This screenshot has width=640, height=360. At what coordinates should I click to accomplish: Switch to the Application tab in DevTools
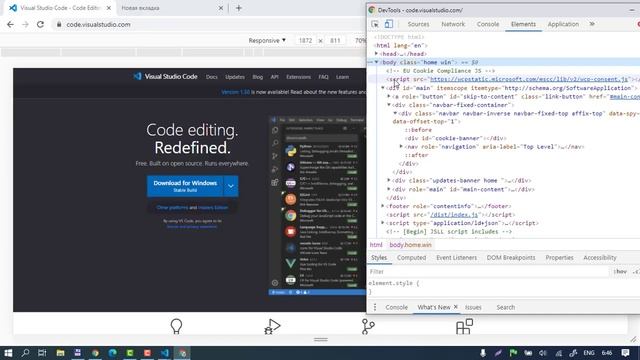[563, 24]
